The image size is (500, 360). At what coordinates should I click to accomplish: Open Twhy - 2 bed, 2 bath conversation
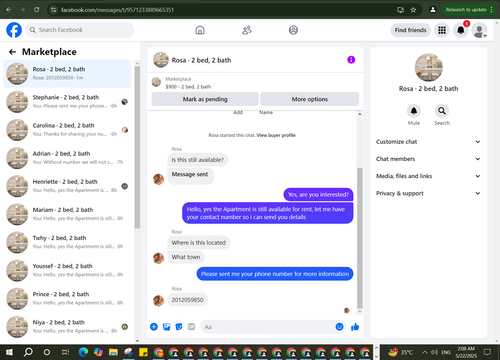67,242
